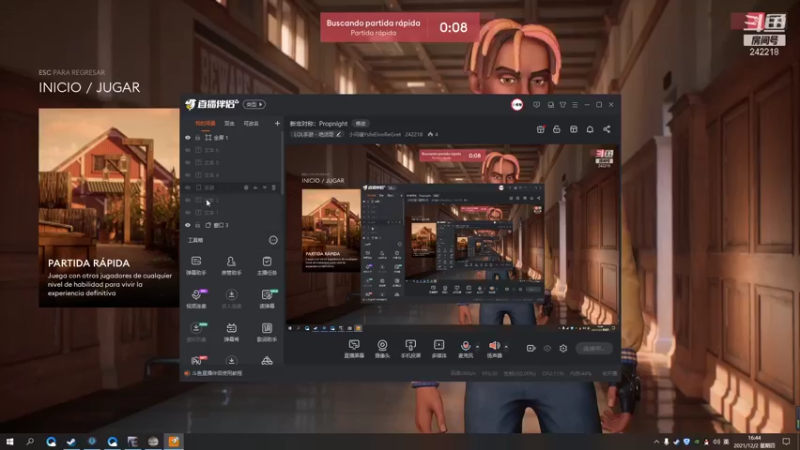
Task: Add a 多媒体 multimedia source
Action: pyautogui.click(x=439, y=349)
